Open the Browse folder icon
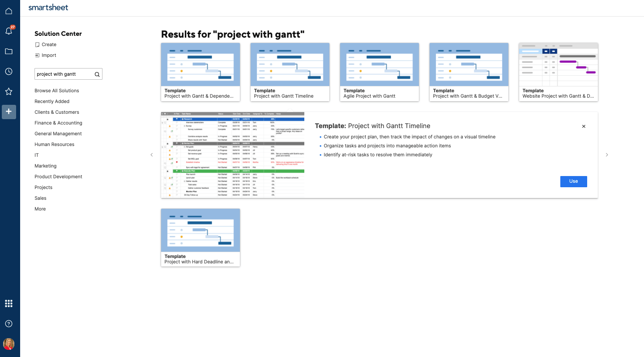The width and height of the screenshot is (644, 357). tap(9, 51)
